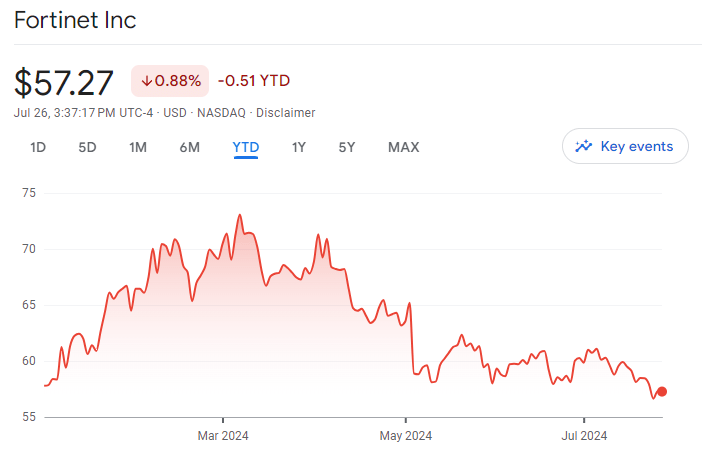Click the May 2024 axis label
Image resolution: width=702 pixels, height=456 pixels.
point(406,435)
